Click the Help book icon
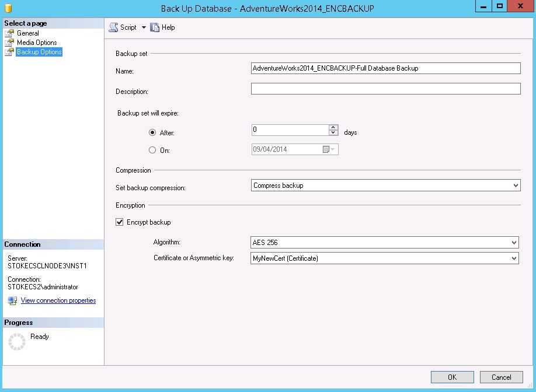The height and width of the screenshot is (392, 536). click(x=155, y=27)
